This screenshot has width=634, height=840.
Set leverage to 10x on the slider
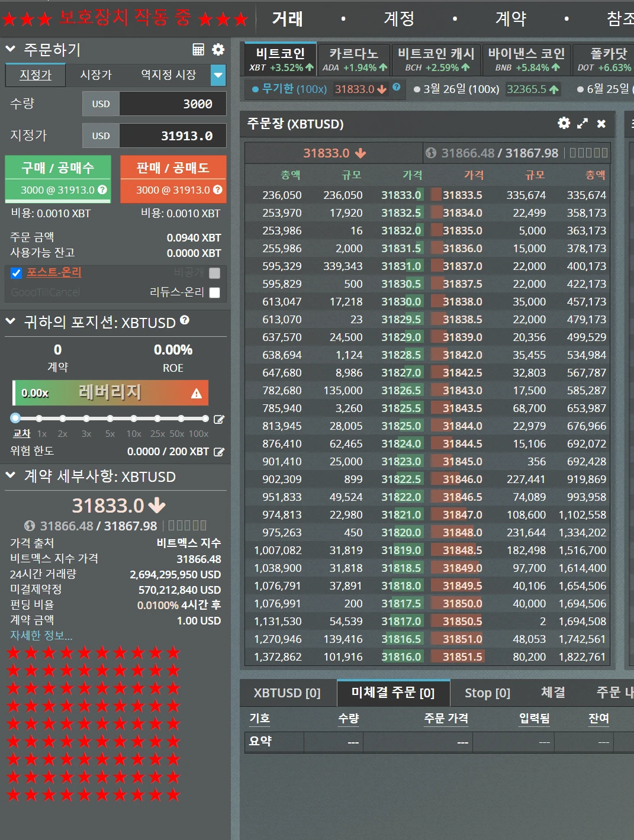(x=134, y=419)
